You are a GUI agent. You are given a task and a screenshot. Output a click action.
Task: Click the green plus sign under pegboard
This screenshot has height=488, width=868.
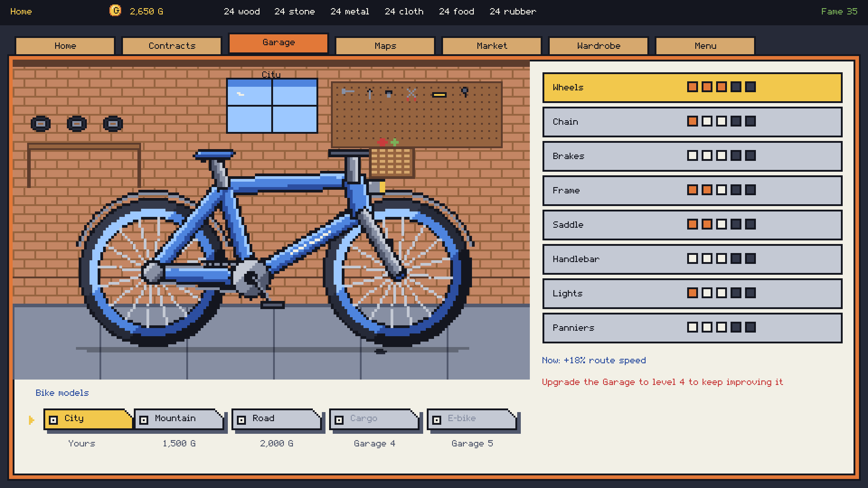395,142
